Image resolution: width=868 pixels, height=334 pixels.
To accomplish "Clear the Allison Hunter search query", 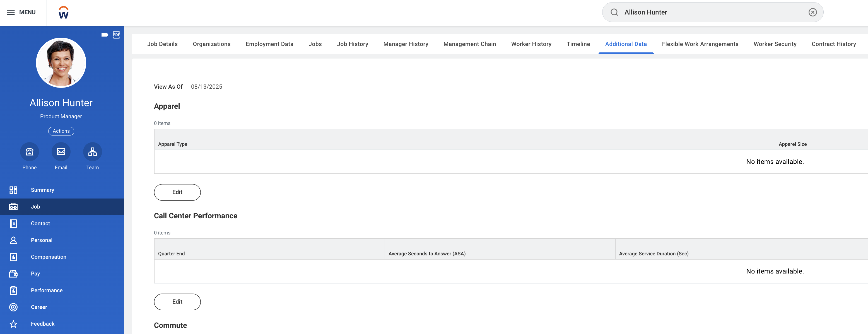I will (x=813, y=12).
